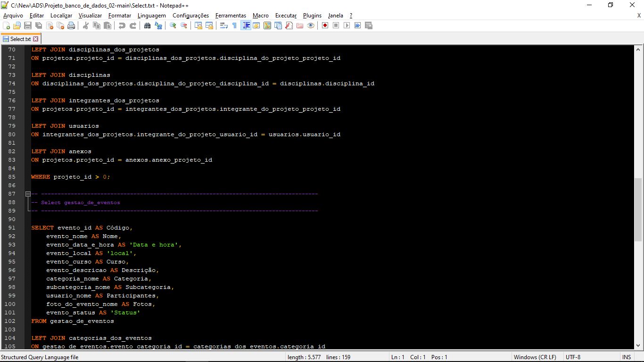Toggle synchronize vertical scrolling icon
Screen dimensions: 644x362
click(198, 25)
